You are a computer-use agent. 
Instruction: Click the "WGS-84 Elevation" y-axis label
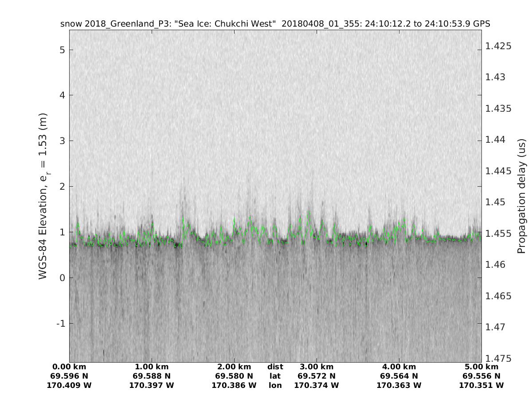pyautogui.click(x=43, y=196)
